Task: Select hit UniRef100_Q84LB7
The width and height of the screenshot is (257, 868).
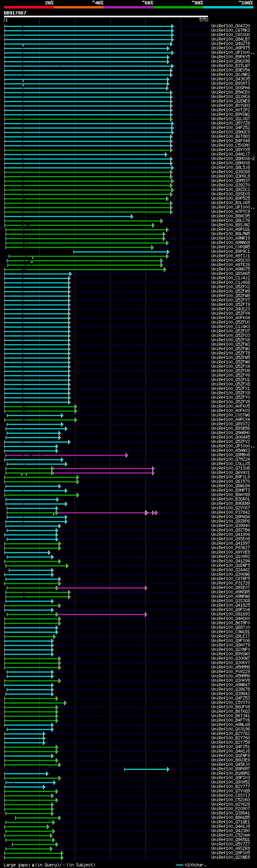Action: point(230,39)
